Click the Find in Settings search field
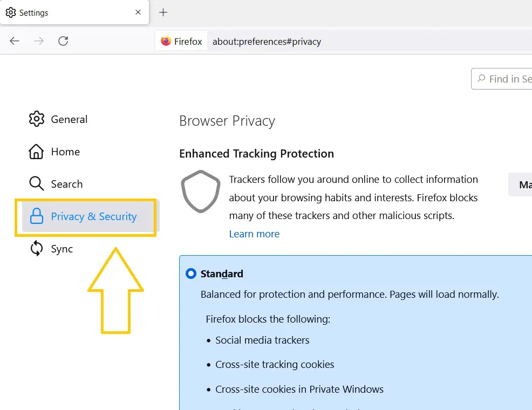Screen dimensions: 532x410 pos(501,79)
